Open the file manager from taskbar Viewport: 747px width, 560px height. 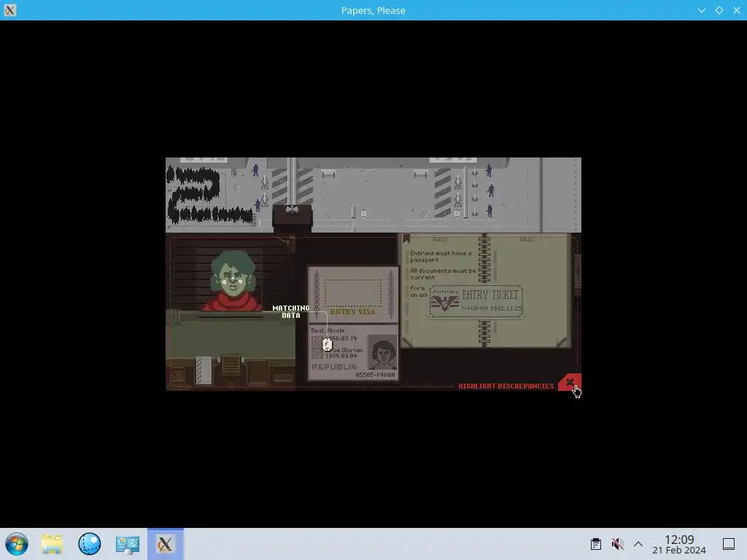coord(52,544)
